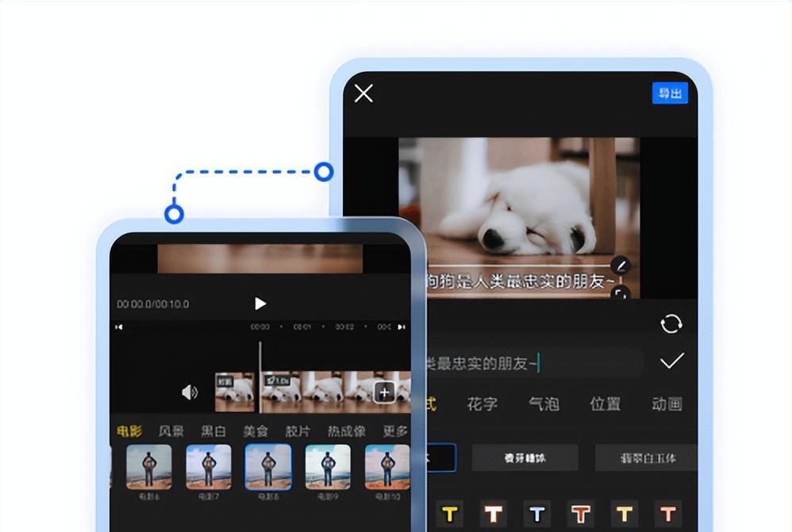The image size is (792, 532).
Task: Tap the 1.0x speed badge on the clip
Action: point(277,380)
